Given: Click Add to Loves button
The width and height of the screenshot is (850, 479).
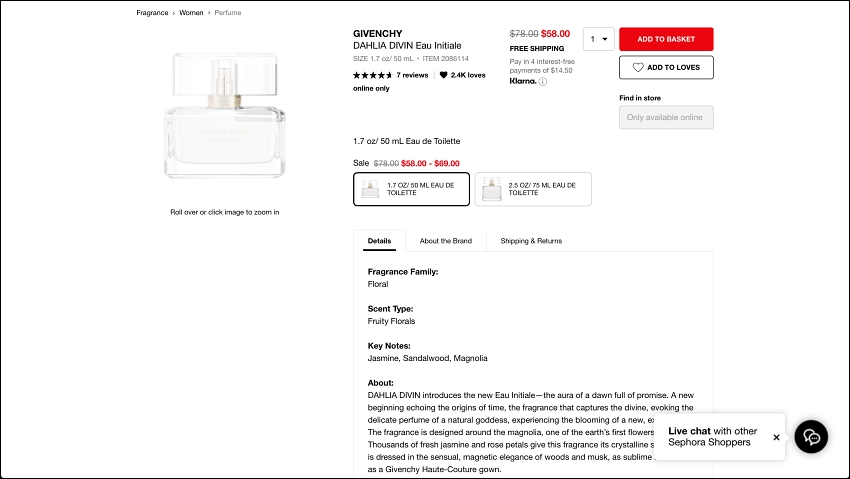Looking at the screenshot, I should point(666,67).
